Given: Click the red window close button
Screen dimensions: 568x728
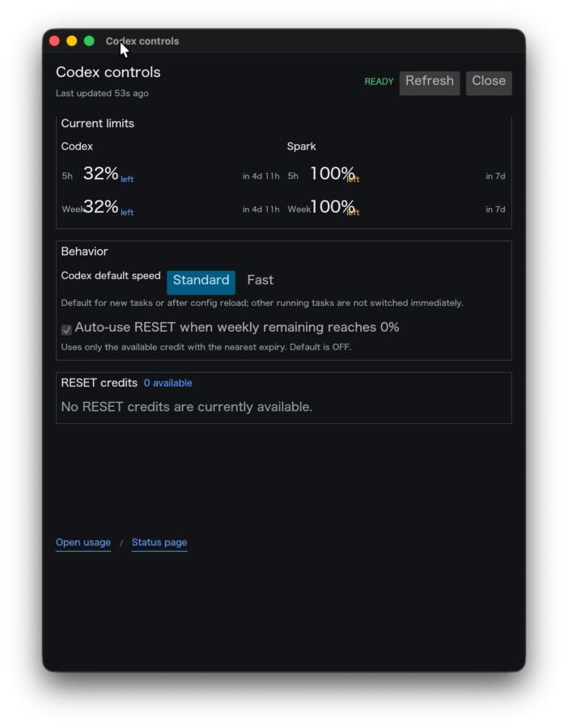Looking at the screenshot, I should click(54, 41).
